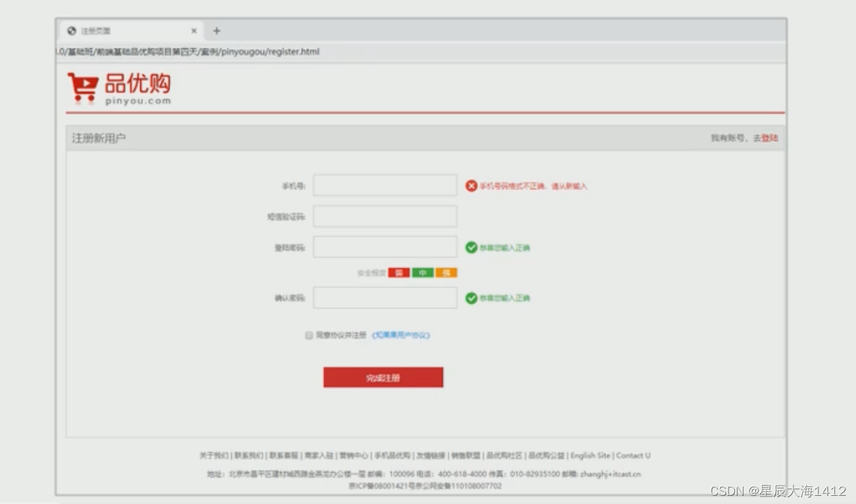Select the 注册页面 browser tab
Image resolution: width=856 pixels, height=504 pixels.
pyautogui.click(x=132, y=31)
